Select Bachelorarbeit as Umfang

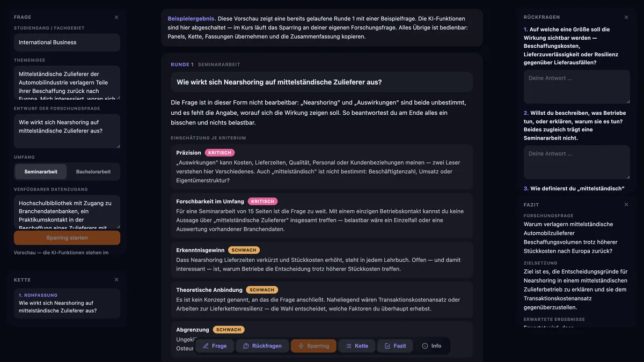click(x=93, y=172)
